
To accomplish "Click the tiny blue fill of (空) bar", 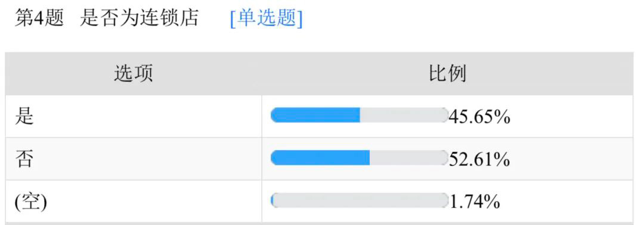I will pos(273,200).
